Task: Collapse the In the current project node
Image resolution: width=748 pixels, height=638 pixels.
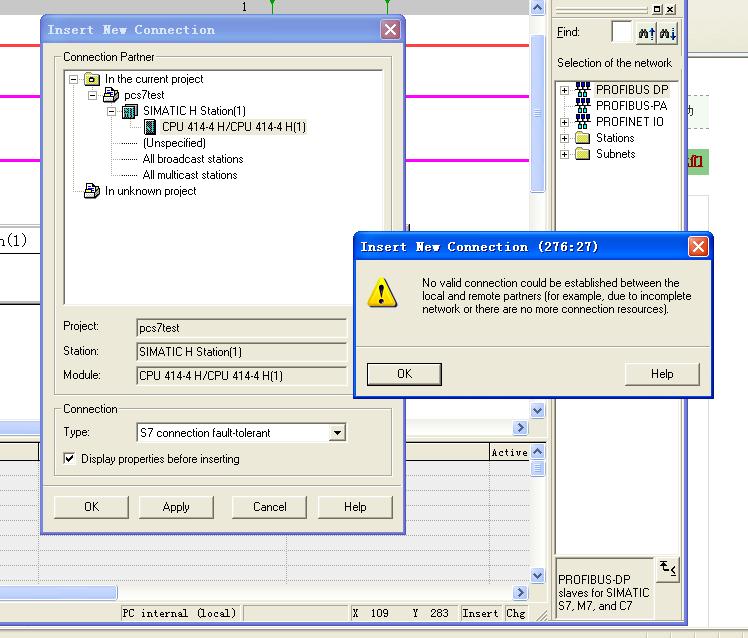Action: 73,79
